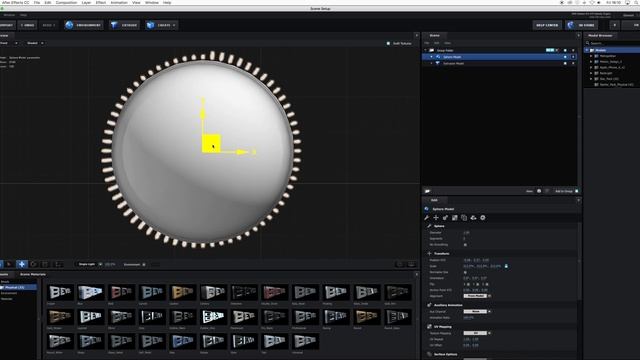Jump to Transform via crosshair Edit icon

(x=436, y=218)
